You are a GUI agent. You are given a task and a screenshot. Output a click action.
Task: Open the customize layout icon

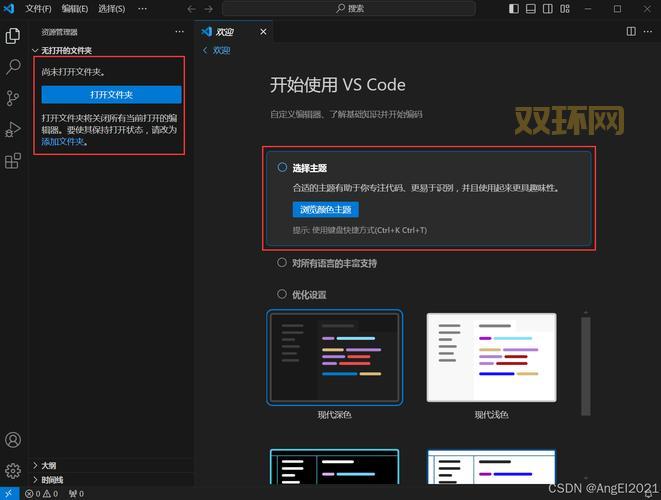565,8
